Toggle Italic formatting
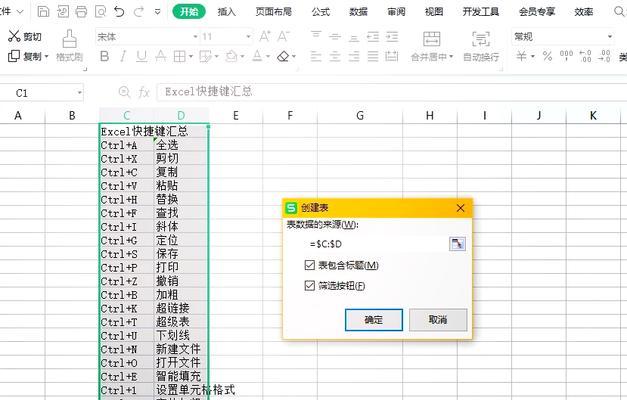The image size is (627, 400). click(123, 56)
